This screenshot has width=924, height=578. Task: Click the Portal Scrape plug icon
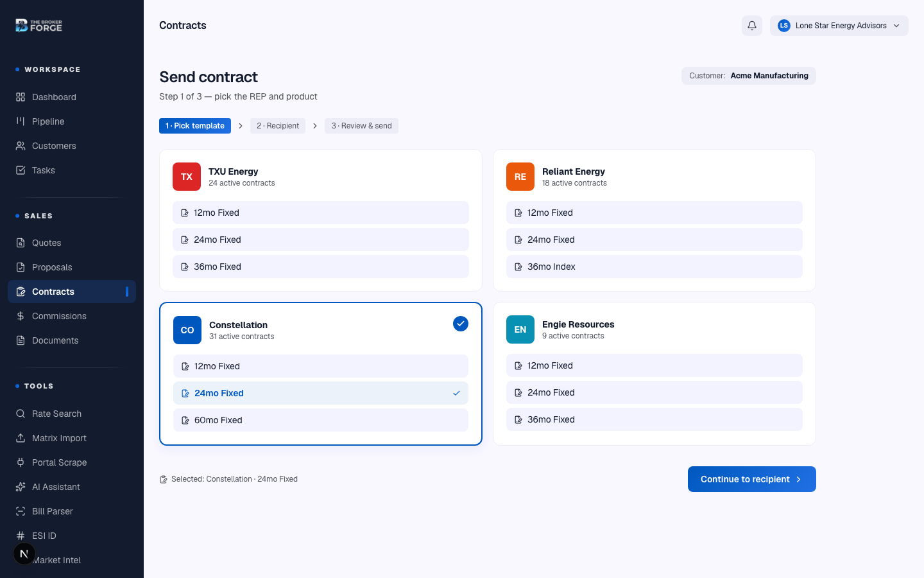click(x=21, y=462)
